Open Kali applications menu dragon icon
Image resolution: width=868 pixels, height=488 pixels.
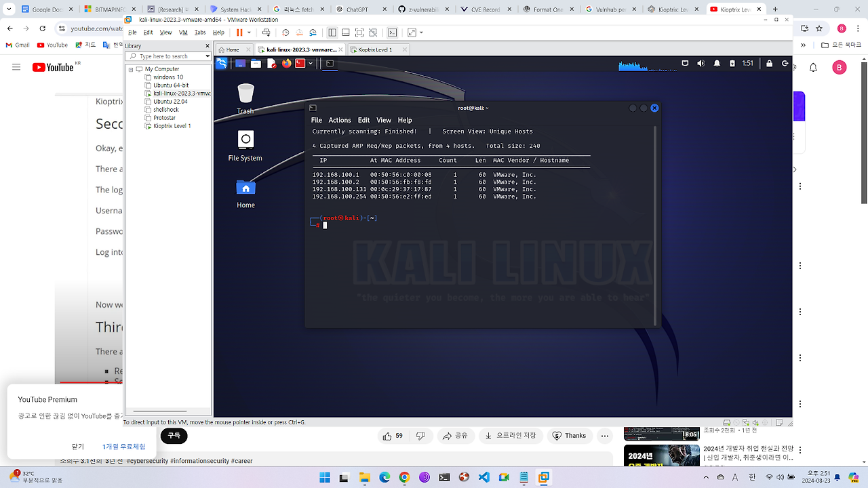221,63
